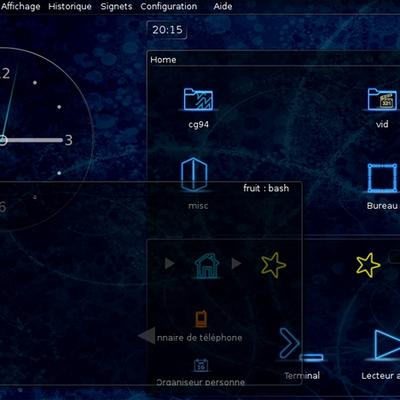Click the misc folder label

pos(198,206)
